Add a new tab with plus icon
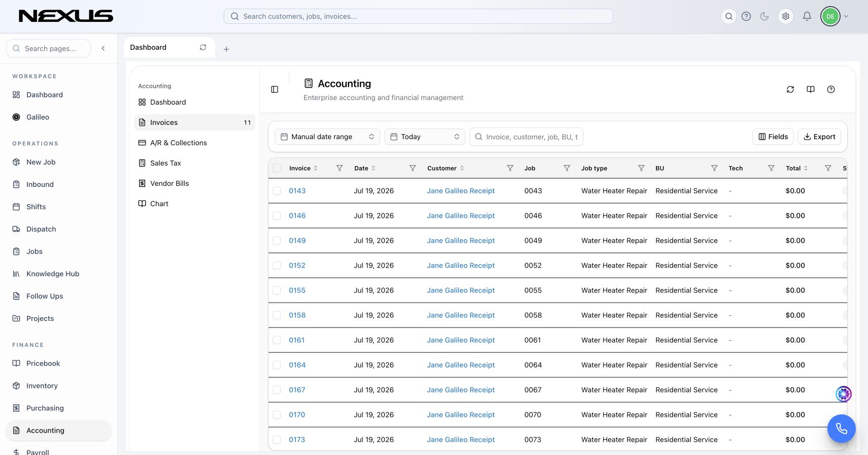 (226, 49)
